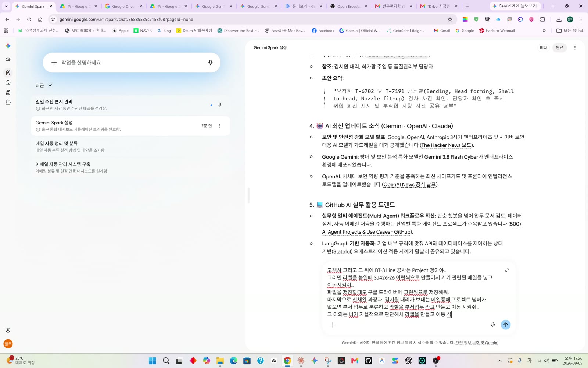Start voice input in message composer
This screenshot has width=588, height=368.
(x=493, y=325)
